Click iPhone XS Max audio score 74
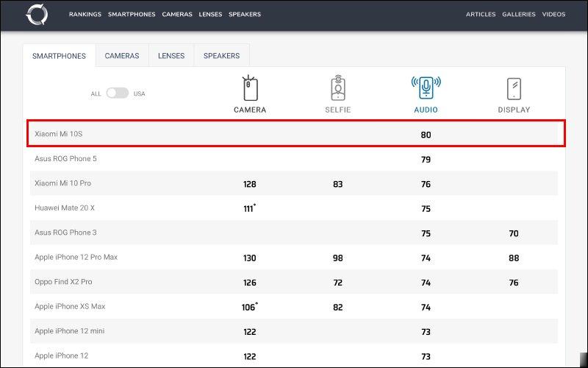This screenshot has width=588, height=368. click(426, 308)
